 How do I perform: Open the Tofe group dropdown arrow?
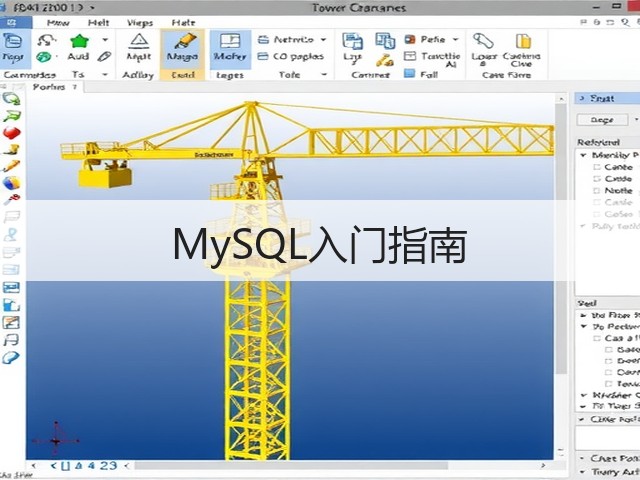point(324,74)
